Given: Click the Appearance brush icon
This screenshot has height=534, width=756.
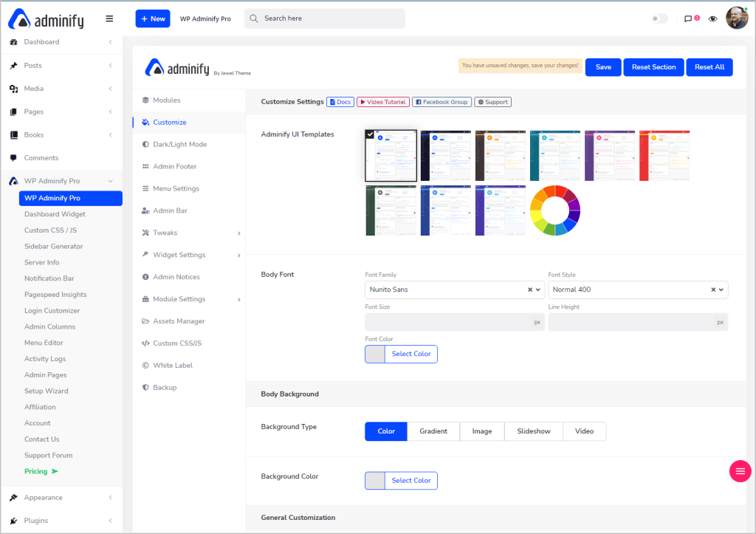Looking at the screenshot, I should (x=13, y=497).
